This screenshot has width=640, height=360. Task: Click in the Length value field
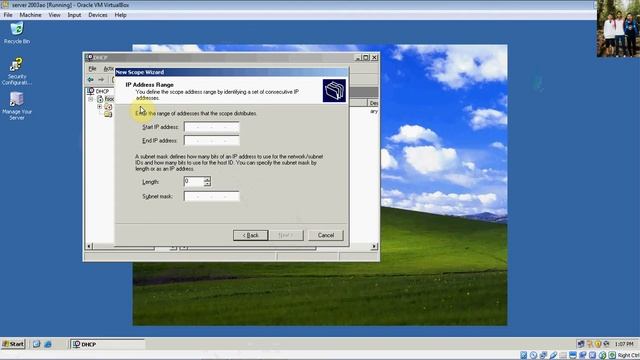(x=194, y=181)
